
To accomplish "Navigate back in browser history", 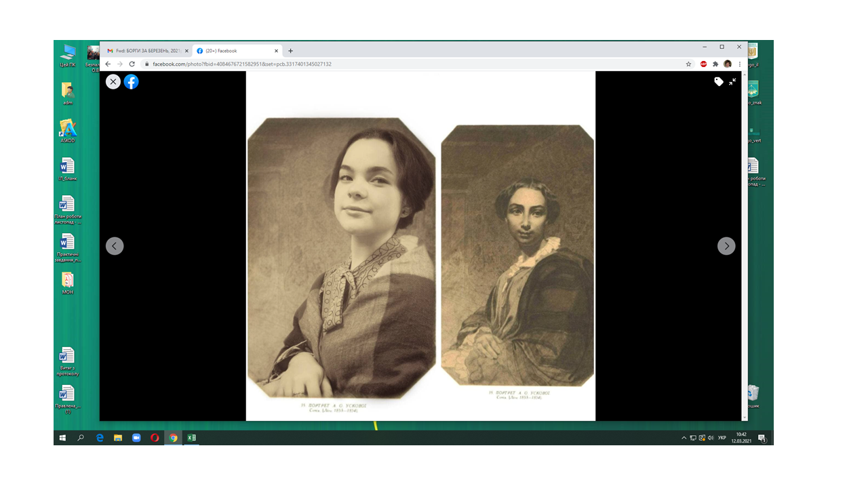I will click(x=108, y=64).
